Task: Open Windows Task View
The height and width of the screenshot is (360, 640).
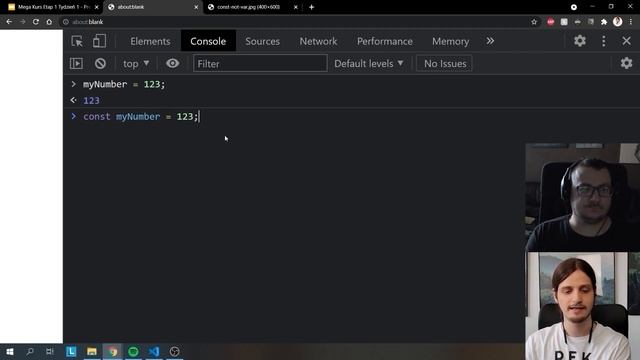Action: point(50,351)
